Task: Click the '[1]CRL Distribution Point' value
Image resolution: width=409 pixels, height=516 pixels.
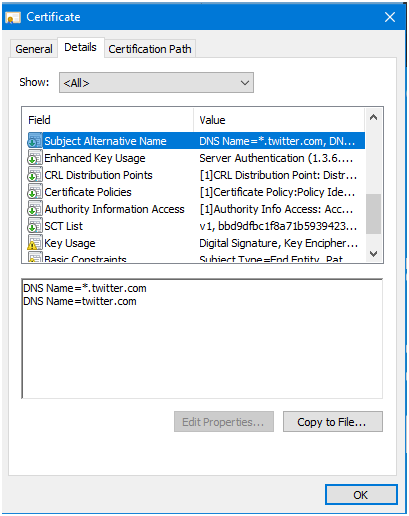Action: pos(278,175)
